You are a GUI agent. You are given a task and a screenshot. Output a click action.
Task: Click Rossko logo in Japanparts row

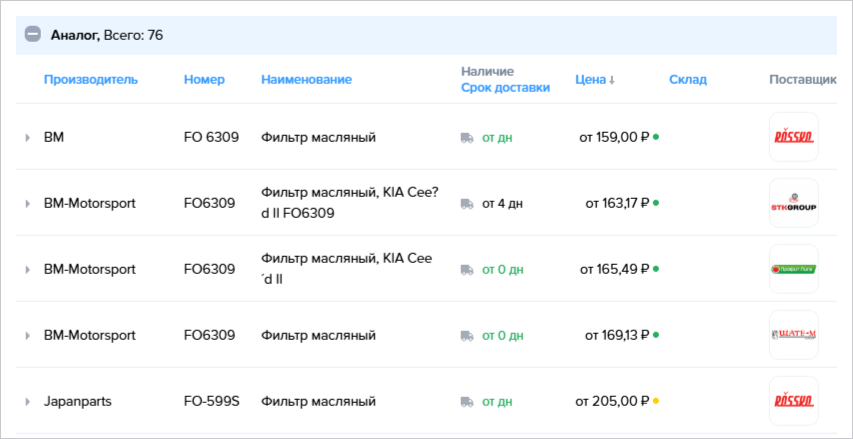click(x=793, y=401)
